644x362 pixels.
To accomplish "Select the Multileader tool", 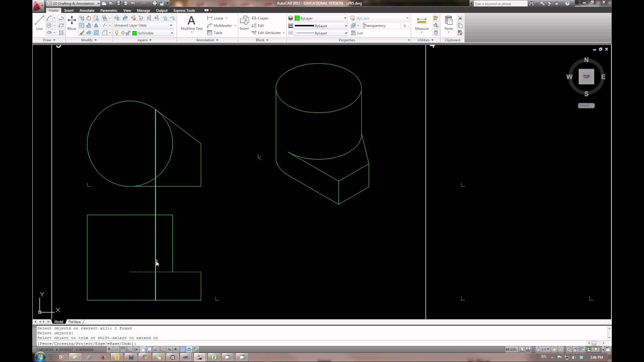I will click(221, 26).
